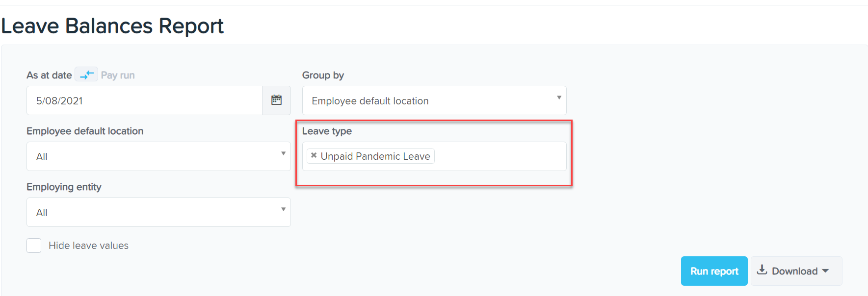The image size is (868, 296).
Task: Switch to the Pay run option
Action: click(x=118, y=75)
